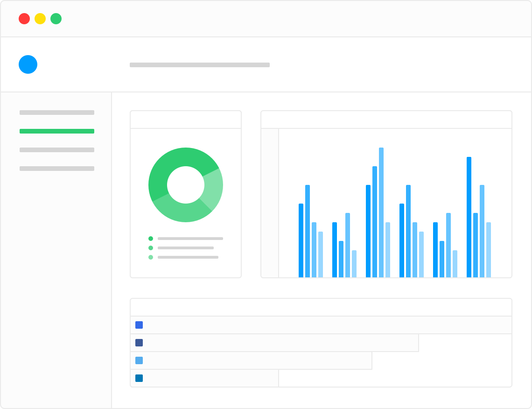532x409 pixels.
Task: Click the light green right donut segment
Action: coord(213,188)
